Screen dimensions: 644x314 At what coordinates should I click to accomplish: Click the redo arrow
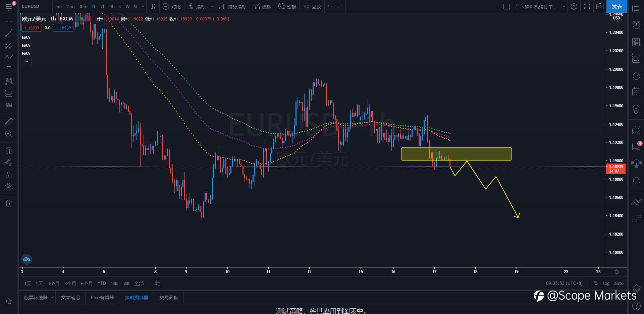pos(340,6)
